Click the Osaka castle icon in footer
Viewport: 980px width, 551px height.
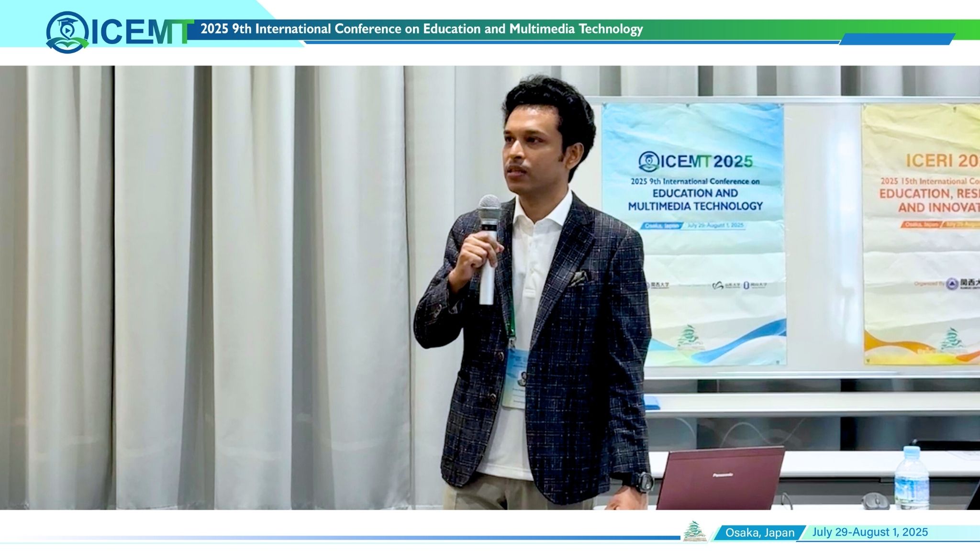[694, 531]
